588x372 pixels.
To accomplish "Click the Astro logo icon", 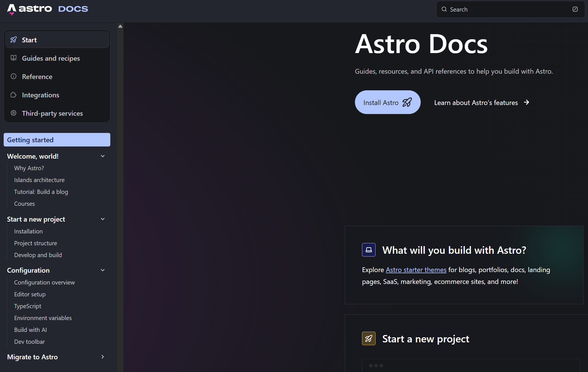I will [12, 9].
